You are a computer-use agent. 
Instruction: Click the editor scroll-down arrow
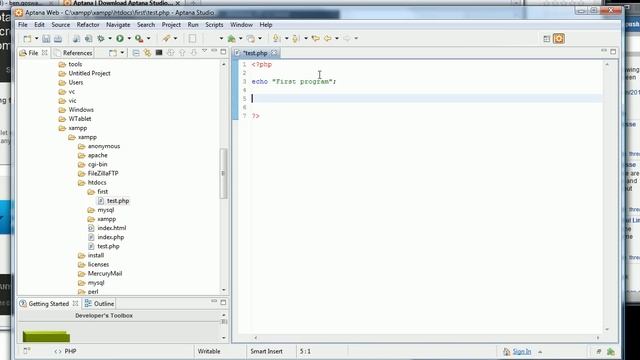click(607, 329)
